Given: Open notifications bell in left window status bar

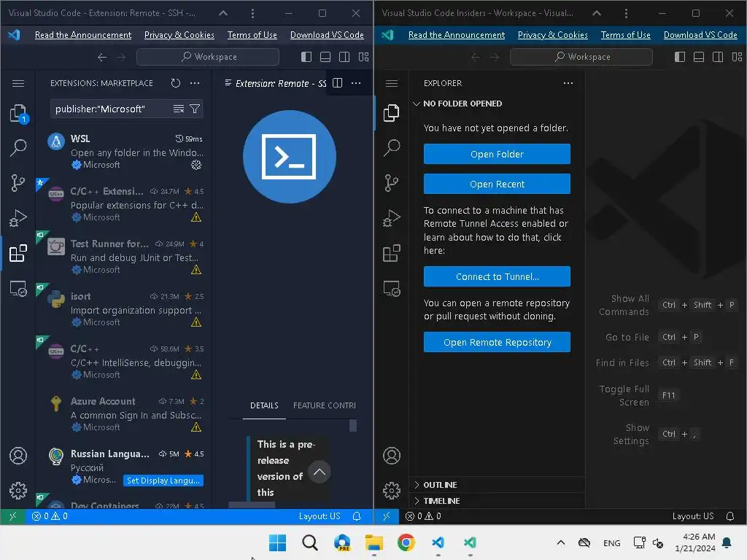Looking at the screenshot, I should click(x=356, y=516).
